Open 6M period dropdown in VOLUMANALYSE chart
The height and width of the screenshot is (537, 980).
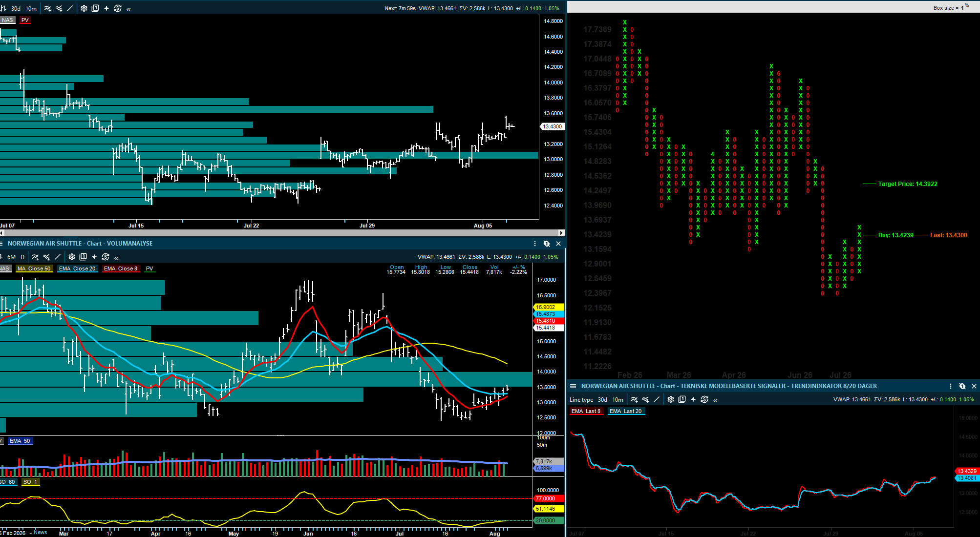coord(11,257)
